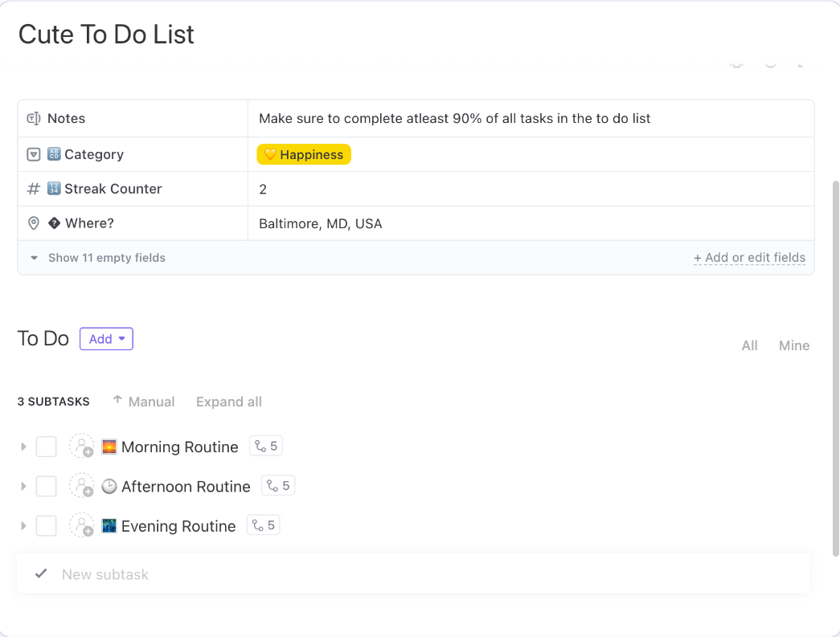Click the clock emoji of Afternoon Routine
The height and width of the screenshot is (637, 840).
(109, 486)
